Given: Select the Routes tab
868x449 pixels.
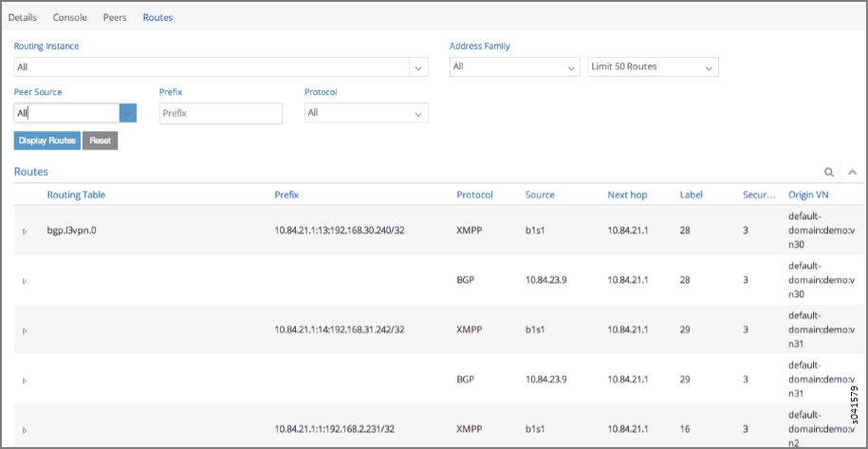Looking at the screenshot, I should [x=157, y=17].
